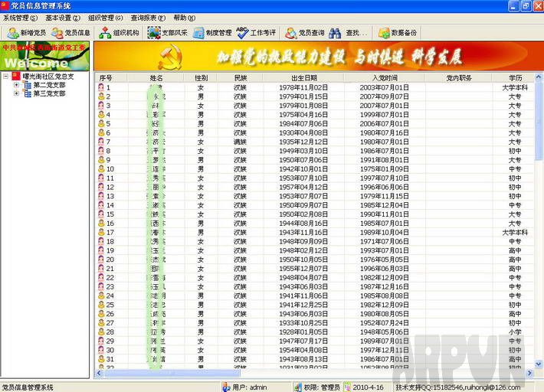
Task: Click the 查找 binoculars icon
Action: point(348,33)
